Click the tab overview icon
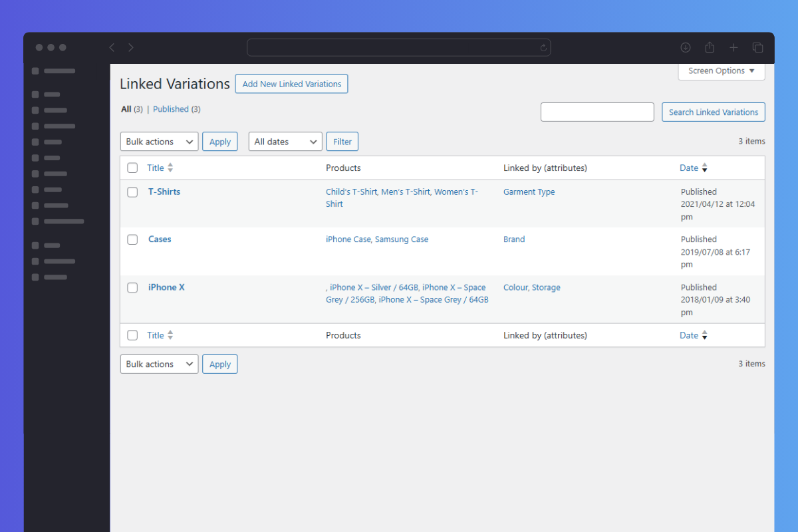The width and height of the screenshot is (798, 532). [x=757, y=47]
